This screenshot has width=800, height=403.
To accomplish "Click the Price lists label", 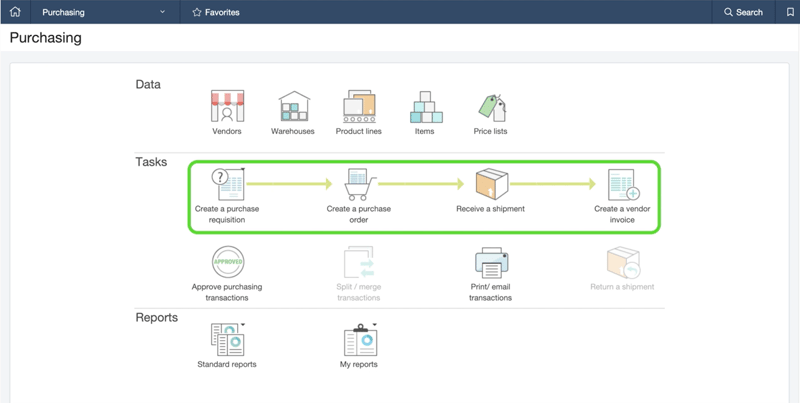I will coord(490,131).
